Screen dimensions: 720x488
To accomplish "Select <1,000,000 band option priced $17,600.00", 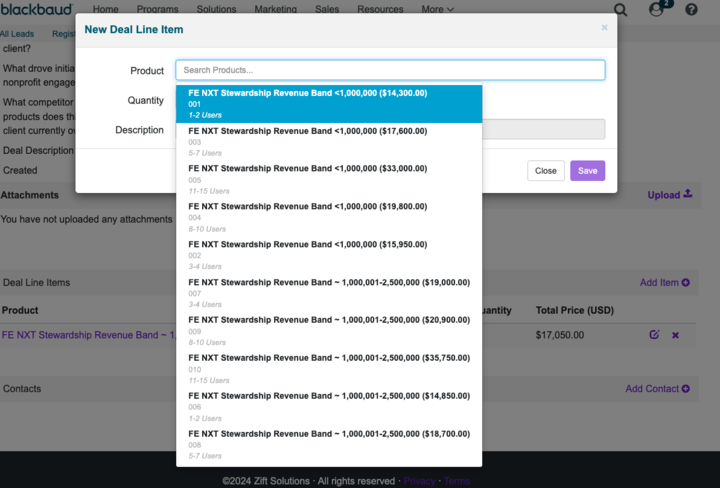I will [x=329, y=142].
